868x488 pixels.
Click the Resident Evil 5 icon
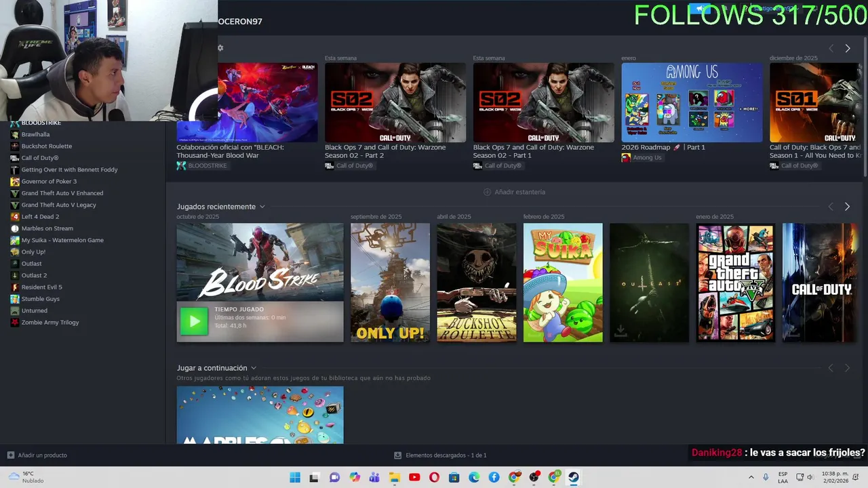(x=14, y=287)
